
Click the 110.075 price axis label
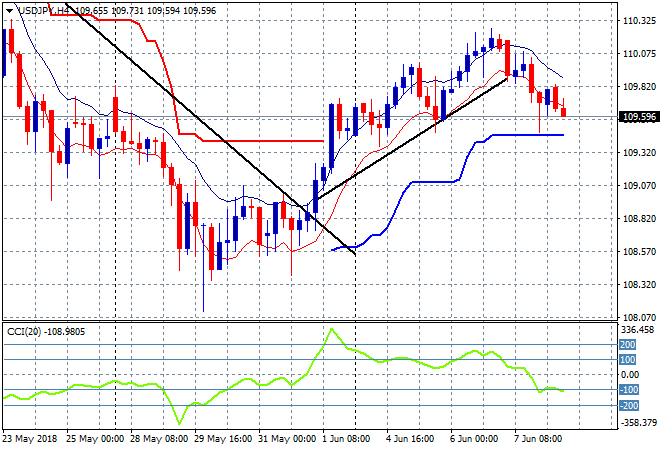(x=639, y=53)
